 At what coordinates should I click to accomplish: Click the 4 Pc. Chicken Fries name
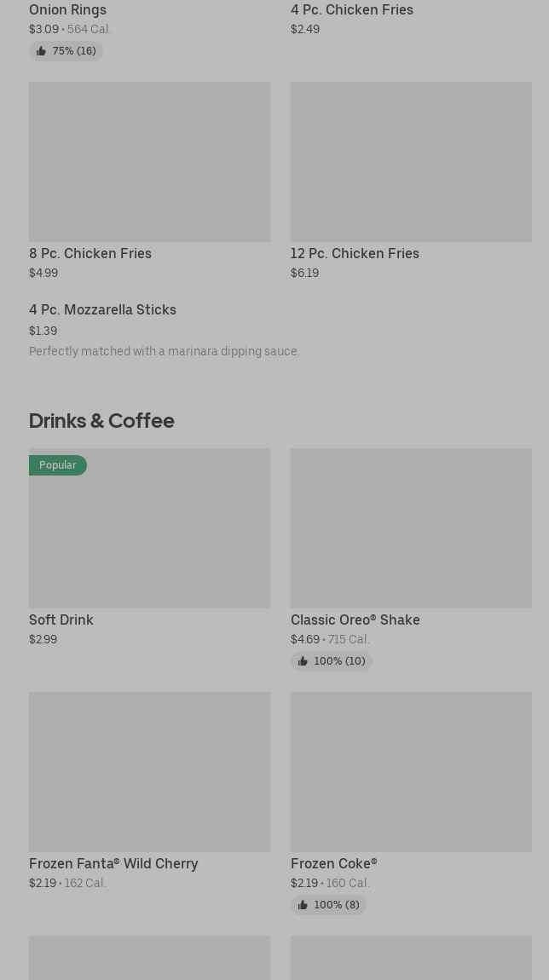click(351, 9)
